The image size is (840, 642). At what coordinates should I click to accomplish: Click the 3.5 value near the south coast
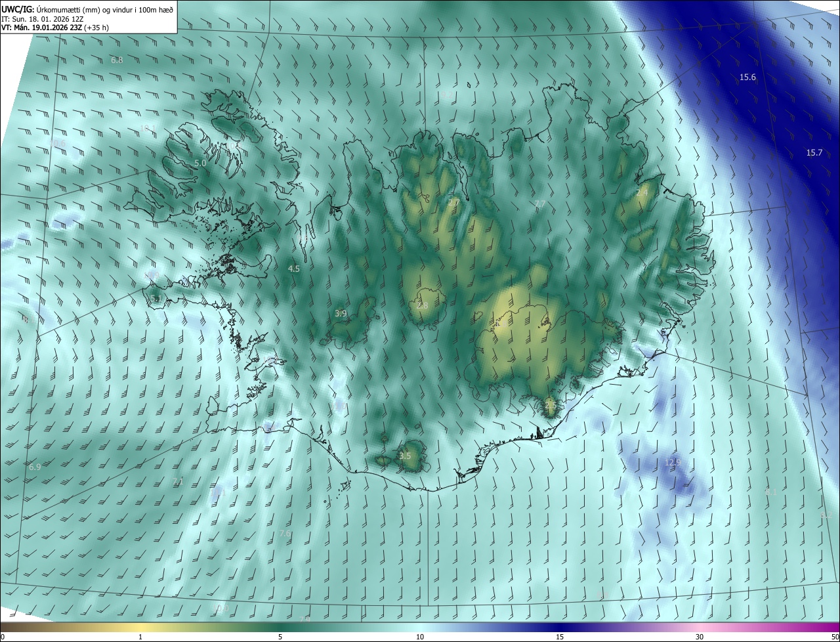click(x=405, y=456)
